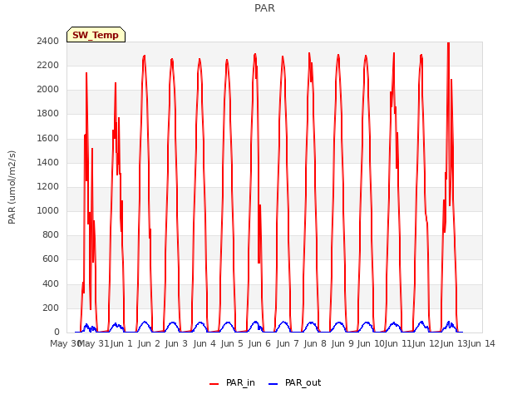Click the 1200 y-axis tick label
This screenshot has height=399, width=532.
(48, 186)
